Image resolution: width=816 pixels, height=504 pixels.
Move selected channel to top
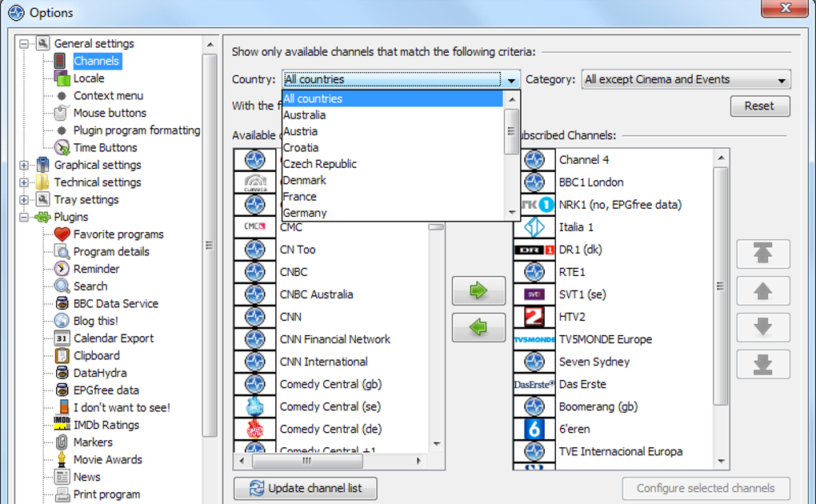pos(763,254)
